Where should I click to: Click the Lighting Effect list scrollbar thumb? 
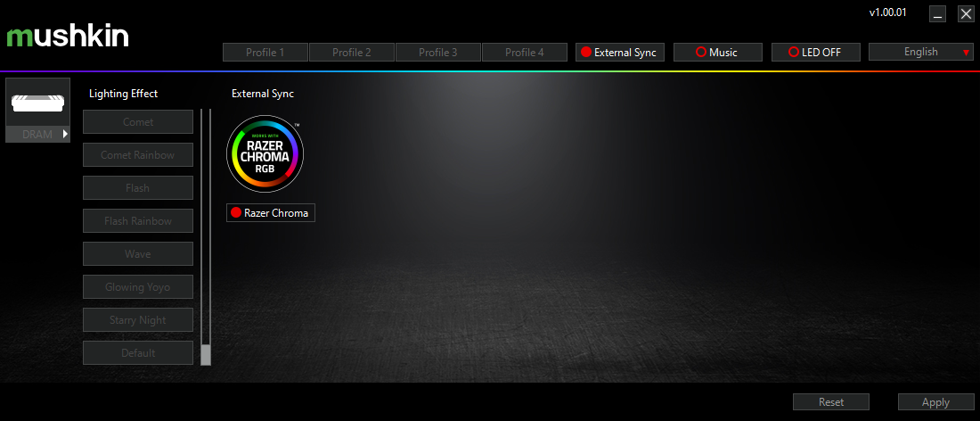206,355
